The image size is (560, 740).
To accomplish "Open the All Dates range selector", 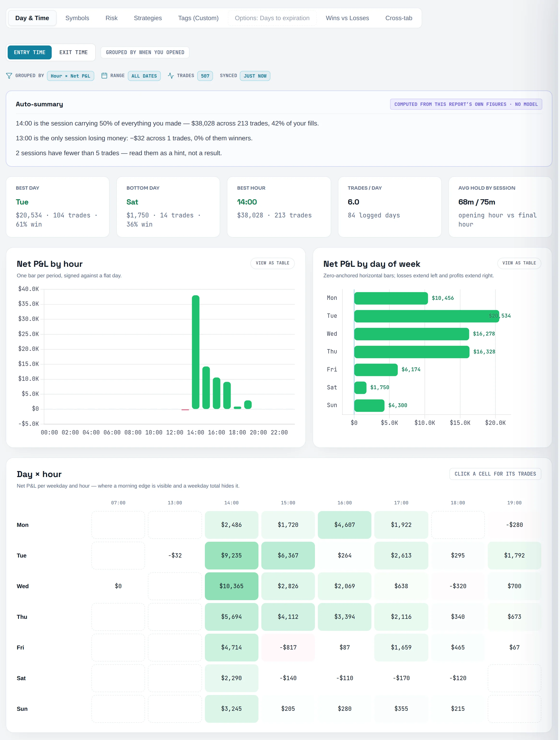I will click(144, 76).
